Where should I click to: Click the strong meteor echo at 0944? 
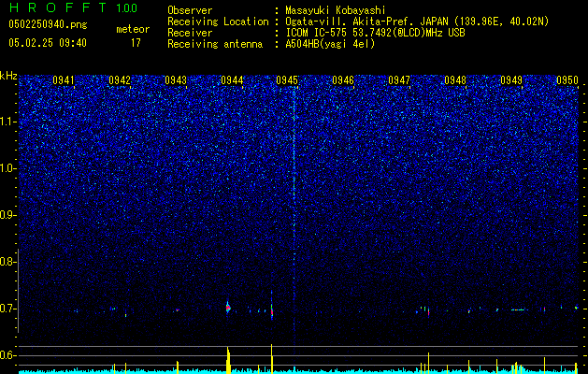point(227,308)
